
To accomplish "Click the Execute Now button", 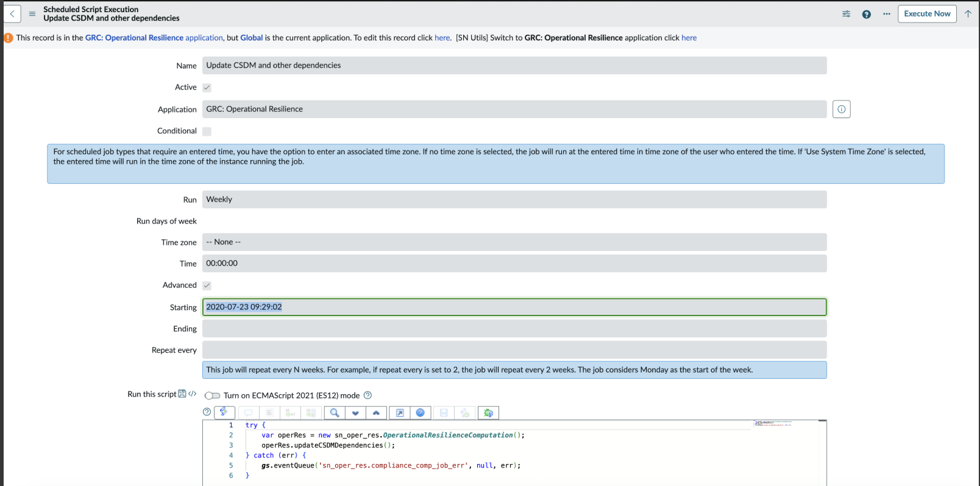I will [x=927, y=13].
